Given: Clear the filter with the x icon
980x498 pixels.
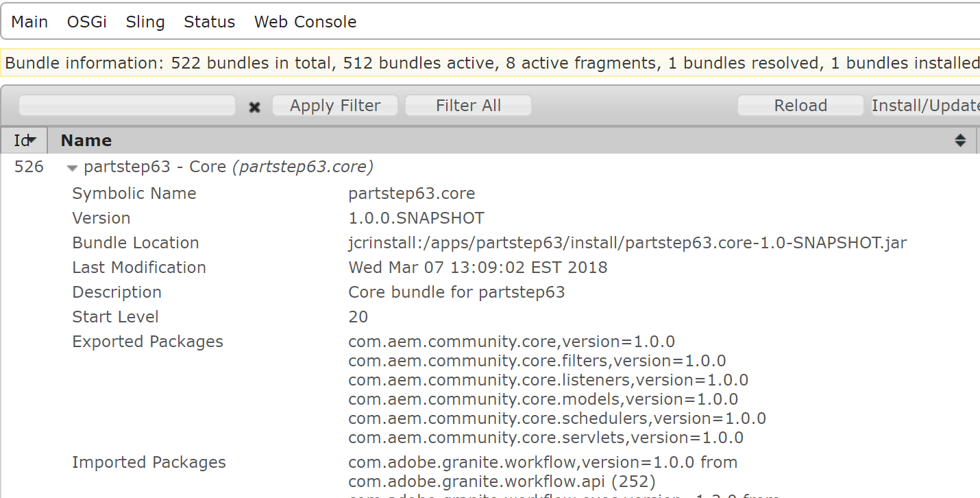Looking at the screenshot, I should point(254,107).
